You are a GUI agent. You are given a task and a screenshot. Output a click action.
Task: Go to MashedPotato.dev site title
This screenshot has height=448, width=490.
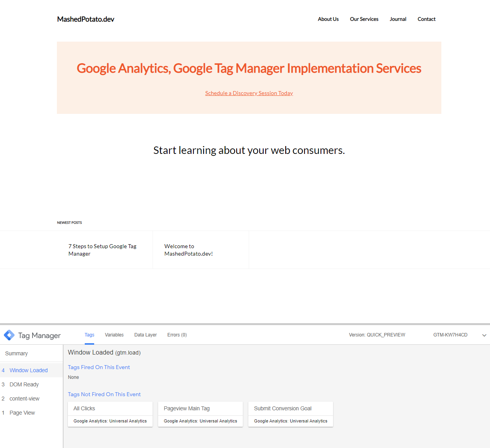click(x=86, y=19)
